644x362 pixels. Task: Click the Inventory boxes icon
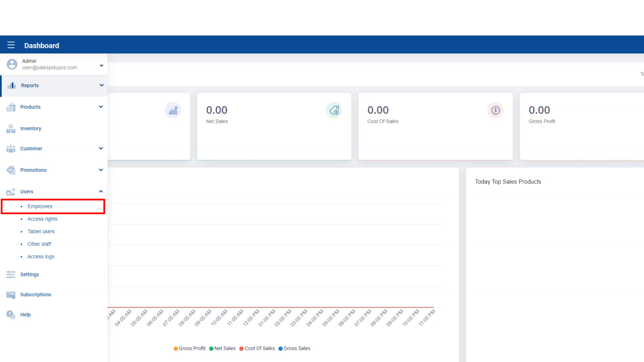[x=11, y=128]
